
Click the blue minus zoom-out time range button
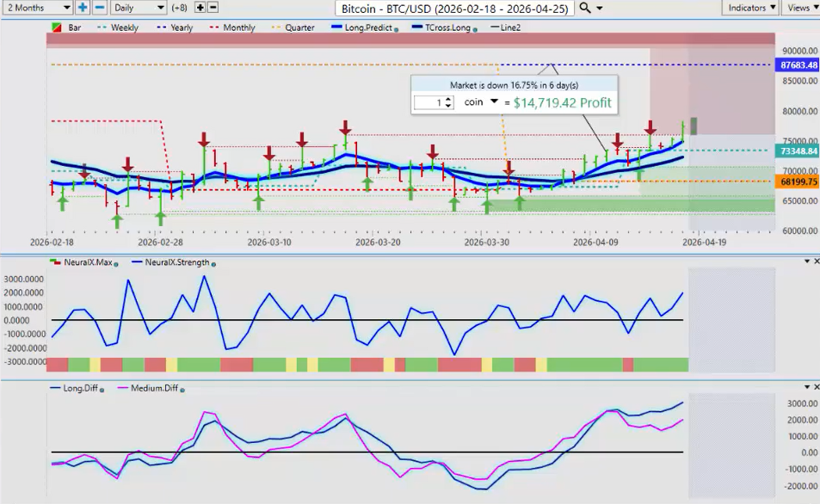100,8
